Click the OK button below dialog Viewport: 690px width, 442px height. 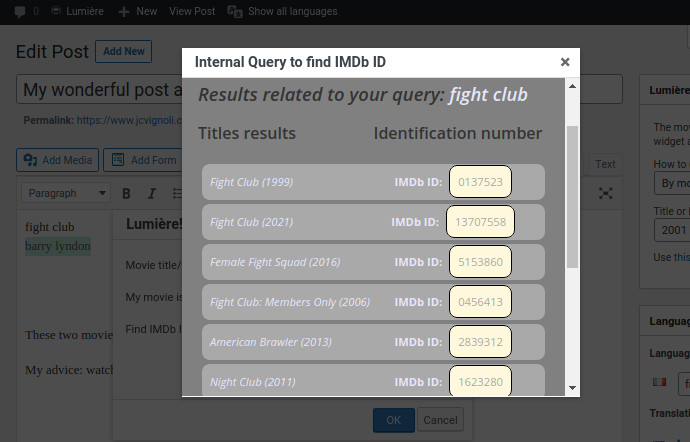tap(394, 420)
